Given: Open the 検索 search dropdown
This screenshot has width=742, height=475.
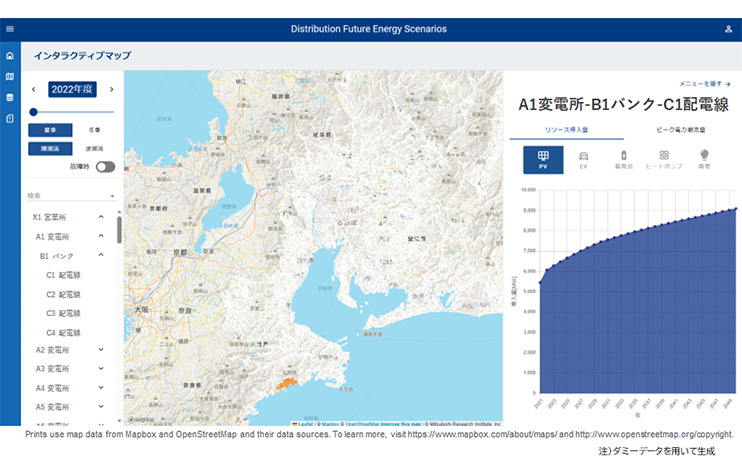Looking at the screenshot, I should point(71,195).
